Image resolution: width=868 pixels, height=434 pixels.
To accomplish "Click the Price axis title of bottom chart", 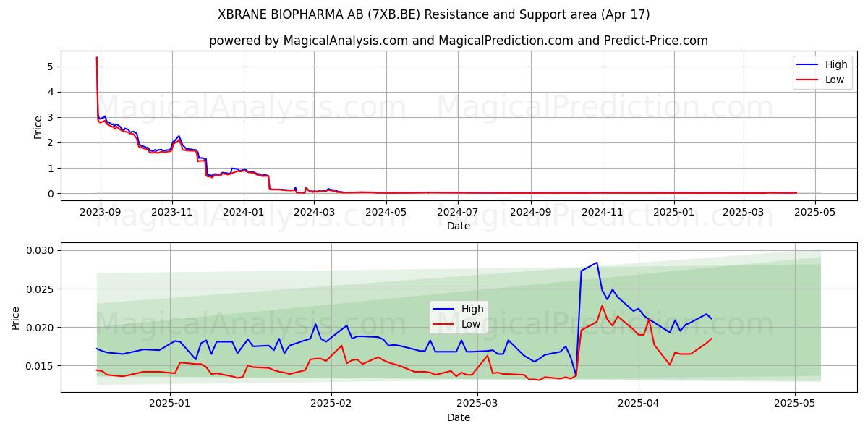I will [17, 318].
